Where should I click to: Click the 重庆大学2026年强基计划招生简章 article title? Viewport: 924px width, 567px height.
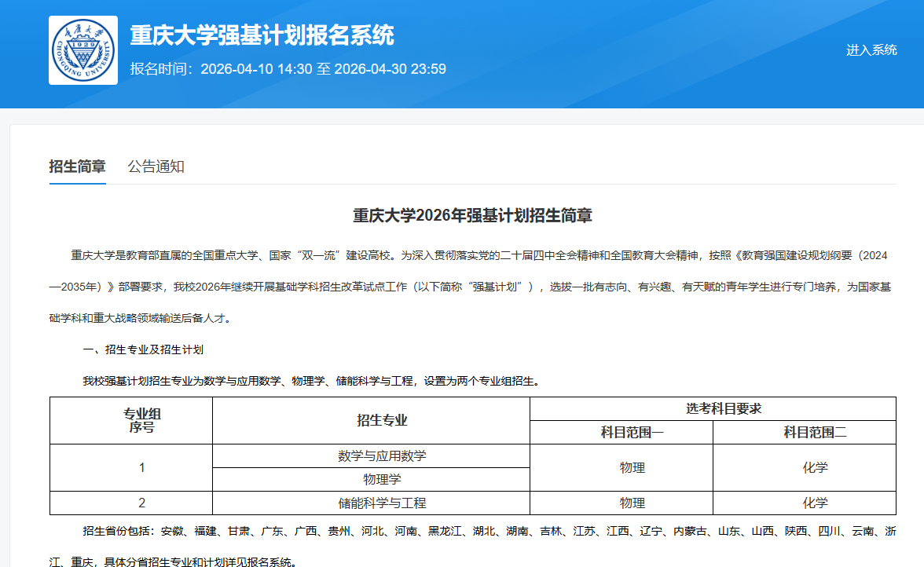pos(472,216)
